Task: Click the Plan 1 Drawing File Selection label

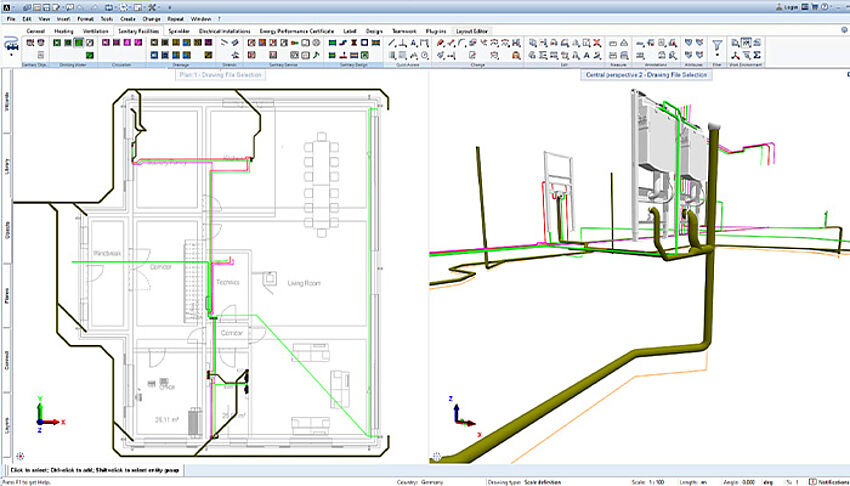Action: pyautogui.click(x=219, y=74)
